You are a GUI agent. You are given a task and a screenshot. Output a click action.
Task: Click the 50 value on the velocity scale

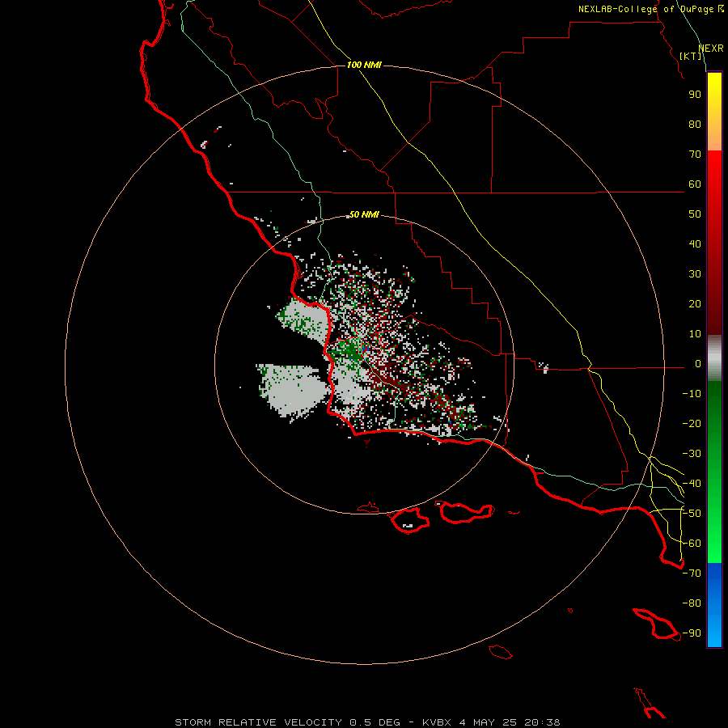(695, 214)
